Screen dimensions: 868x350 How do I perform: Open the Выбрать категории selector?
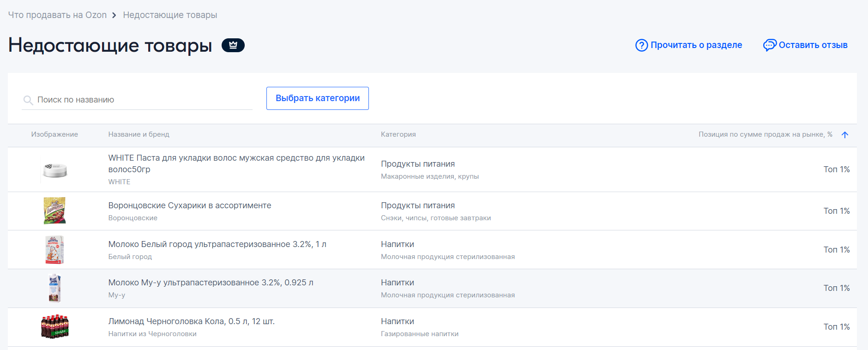[318, 98]
